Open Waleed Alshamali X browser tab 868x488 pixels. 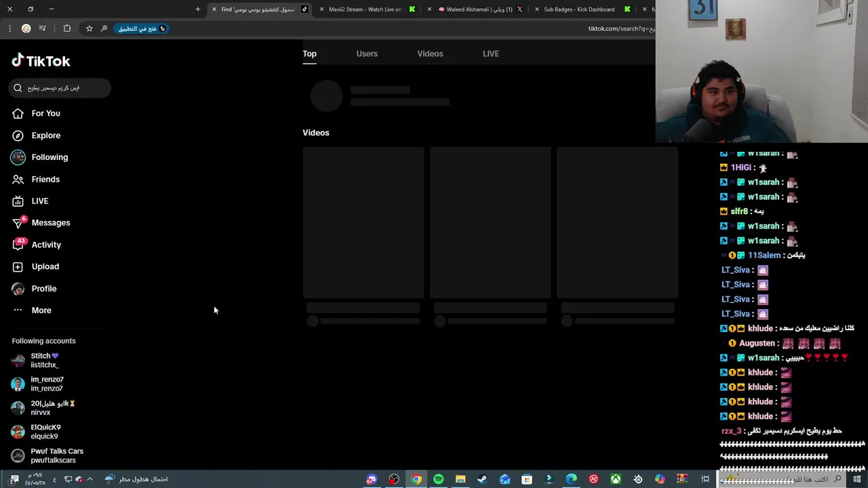[479, 9]
